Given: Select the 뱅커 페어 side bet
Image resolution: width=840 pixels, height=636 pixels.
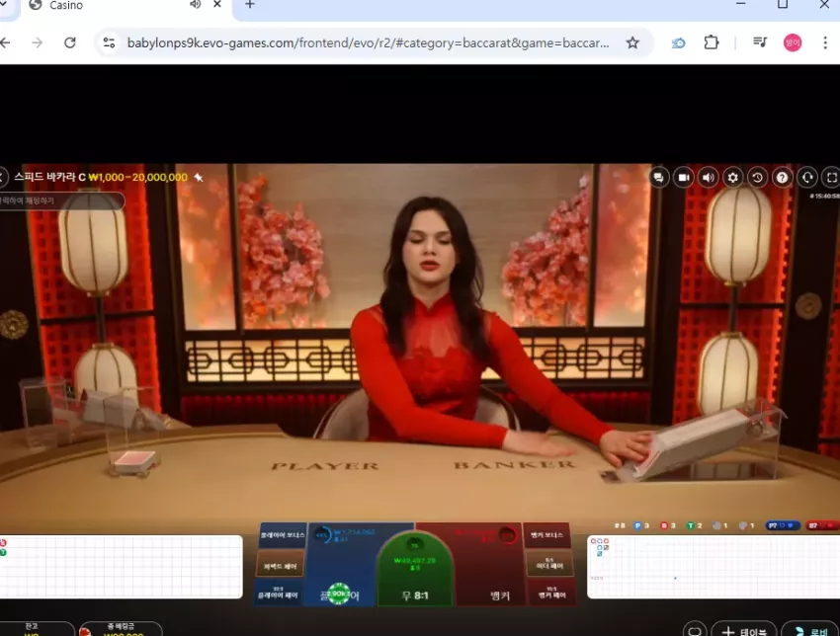Looking at the screenshot, I should [x=552, y=593].
